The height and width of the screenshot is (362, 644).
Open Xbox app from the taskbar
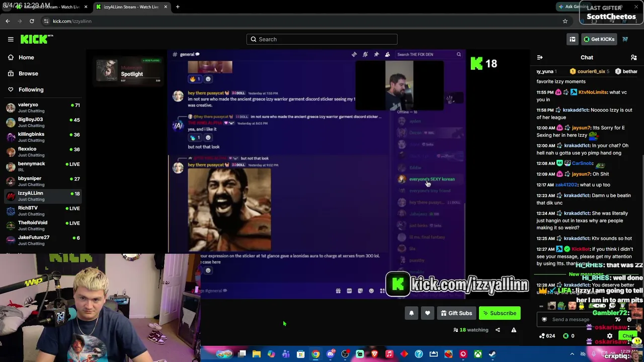pyautogui.click(x=478, y=354)
